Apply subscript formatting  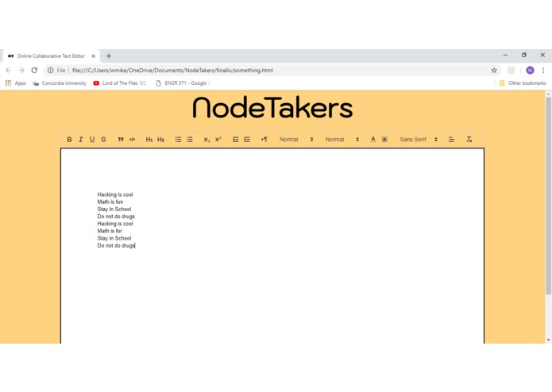[207, 140]
